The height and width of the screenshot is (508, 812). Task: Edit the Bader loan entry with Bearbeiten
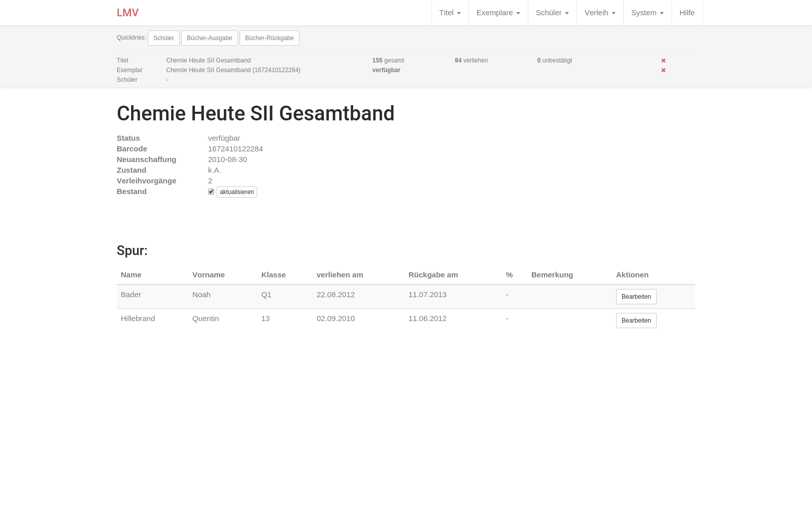[636, 297]
